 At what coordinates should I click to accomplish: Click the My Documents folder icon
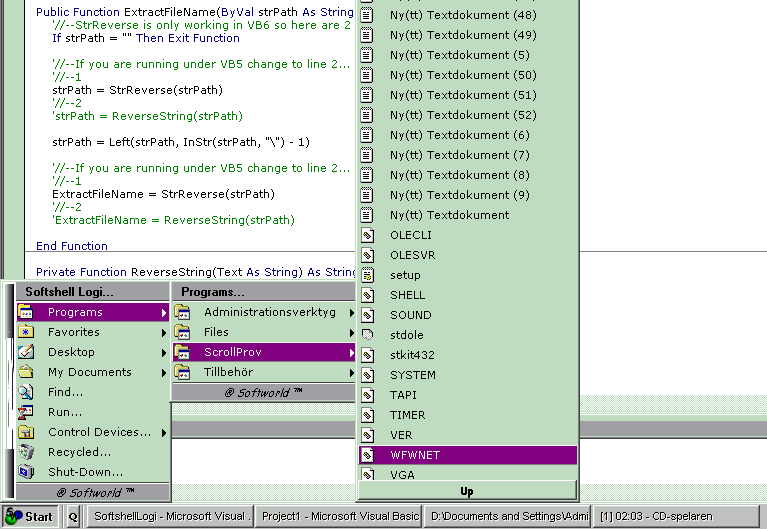26,372
